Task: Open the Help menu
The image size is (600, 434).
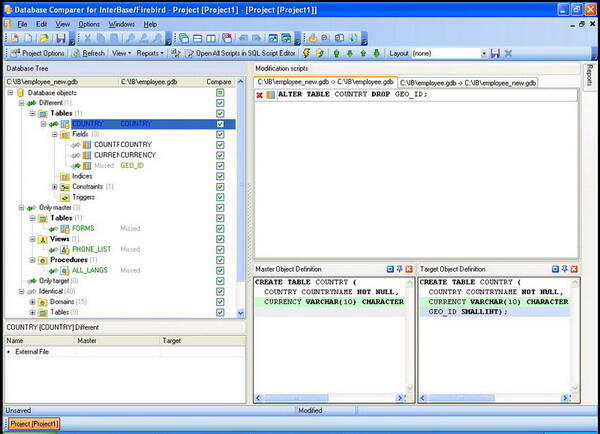Action: [150, 24]
